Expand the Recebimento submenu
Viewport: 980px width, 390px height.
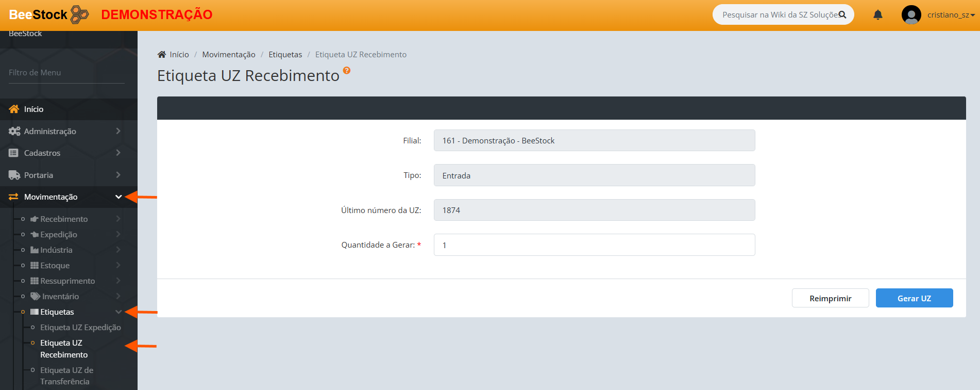118,219
